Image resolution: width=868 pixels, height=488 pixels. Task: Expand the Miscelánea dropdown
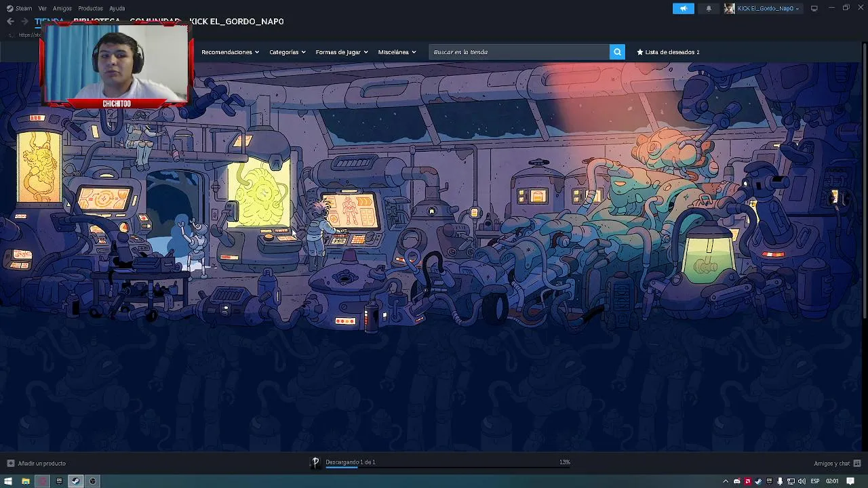[397, 52]
